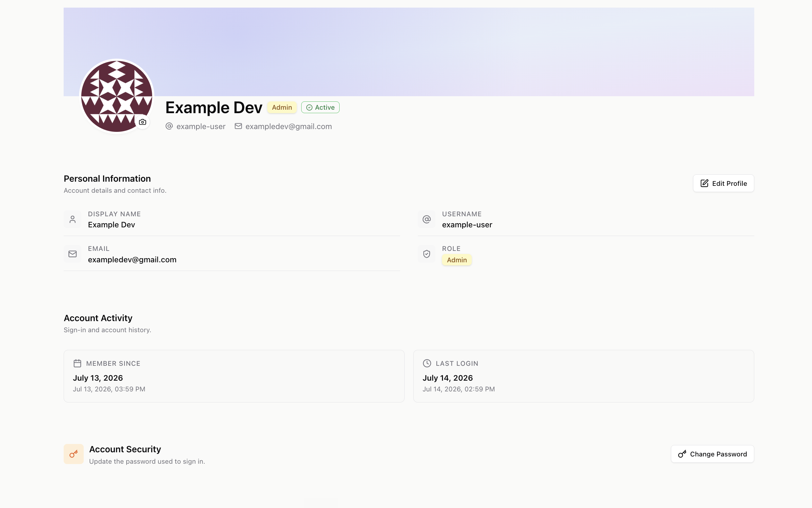Viewport: 812px width, 508px height.
Task: Click the checkmark icon in Active badge
Action: 310,108
